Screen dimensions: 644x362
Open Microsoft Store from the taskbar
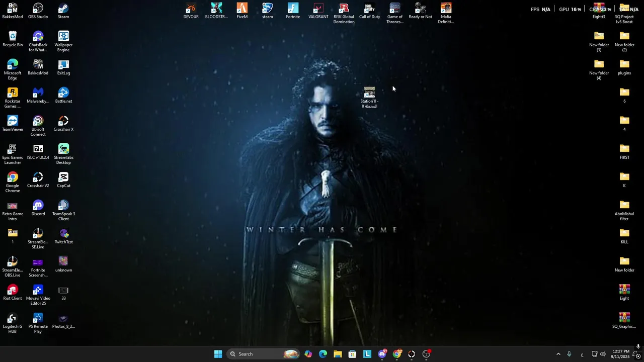(x=352, y=354)
